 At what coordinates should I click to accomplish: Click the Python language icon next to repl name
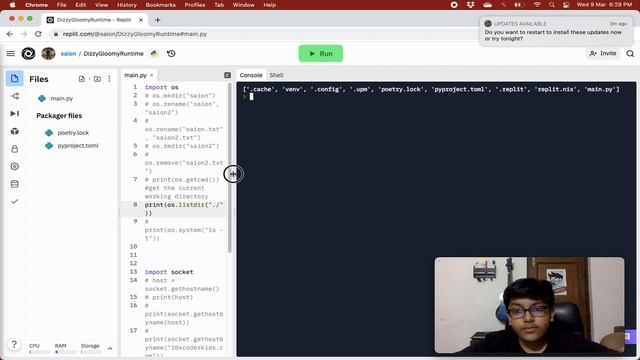154,53
